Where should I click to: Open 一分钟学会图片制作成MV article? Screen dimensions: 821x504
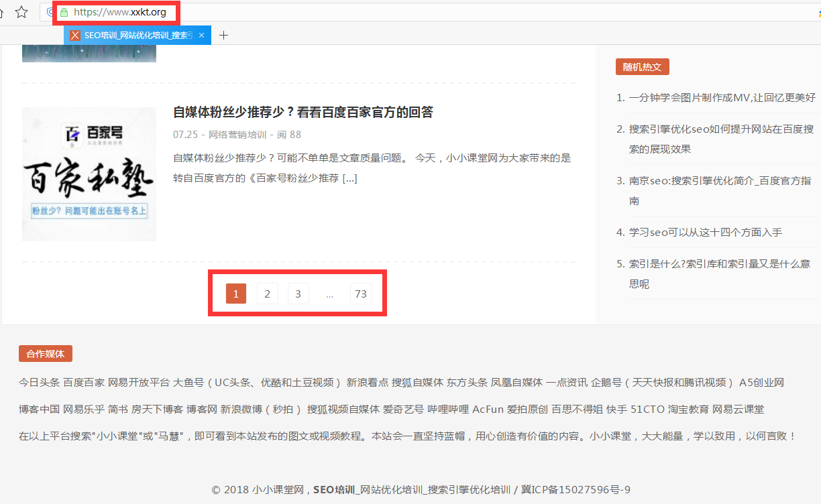click(722, 98)
